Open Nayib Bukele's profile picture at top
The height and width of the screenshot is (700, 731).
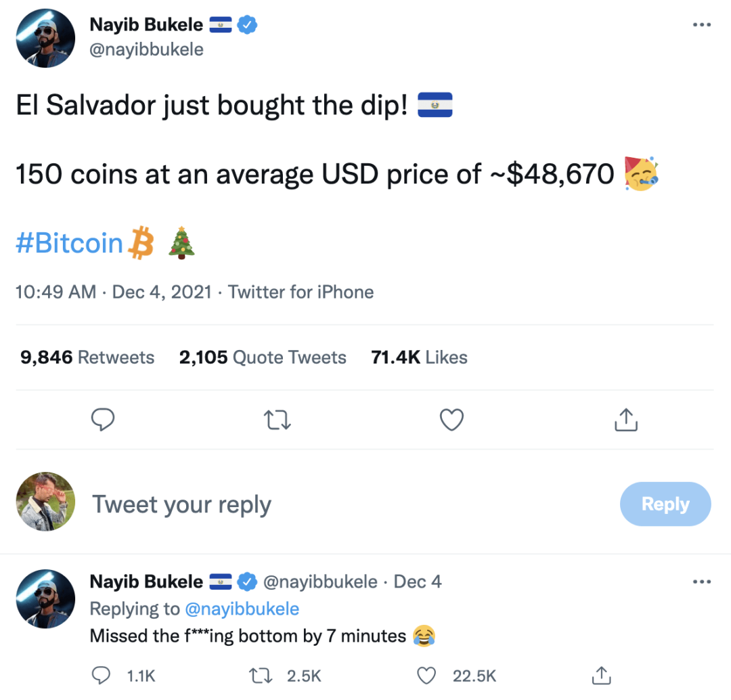pyautogui.click(x=45, y=39)
